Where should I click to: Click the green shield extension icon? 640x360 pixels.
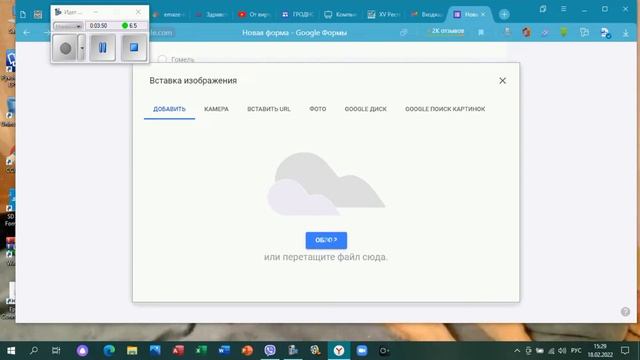point(564,32)
